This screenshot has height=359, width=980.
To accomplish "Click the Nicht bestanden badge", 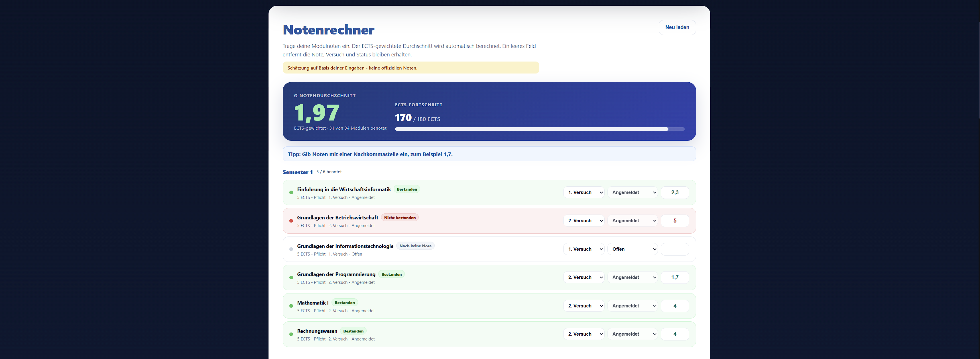I will (400, 217).
